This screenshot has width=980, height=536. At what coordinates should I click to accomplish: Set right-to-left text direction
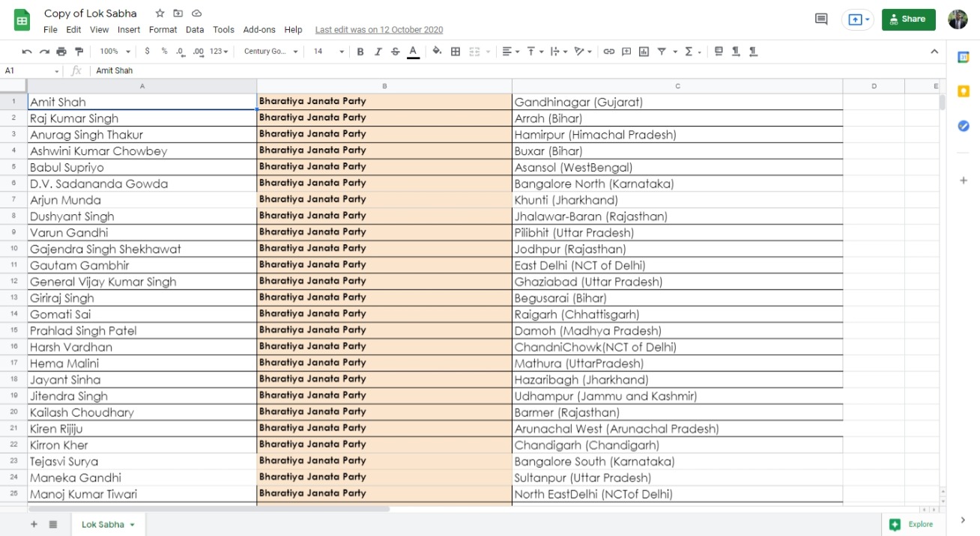coord(753,52)
